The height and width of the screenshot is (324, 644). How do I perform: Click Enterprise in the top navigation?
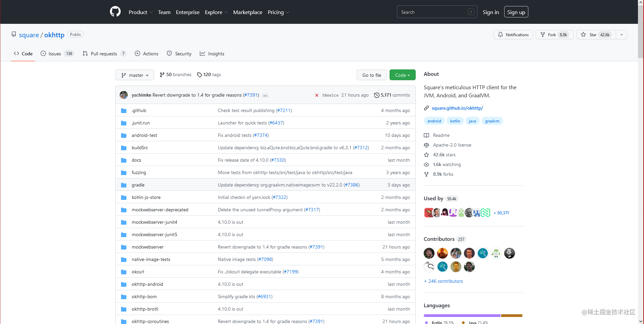tap(188, 12)
